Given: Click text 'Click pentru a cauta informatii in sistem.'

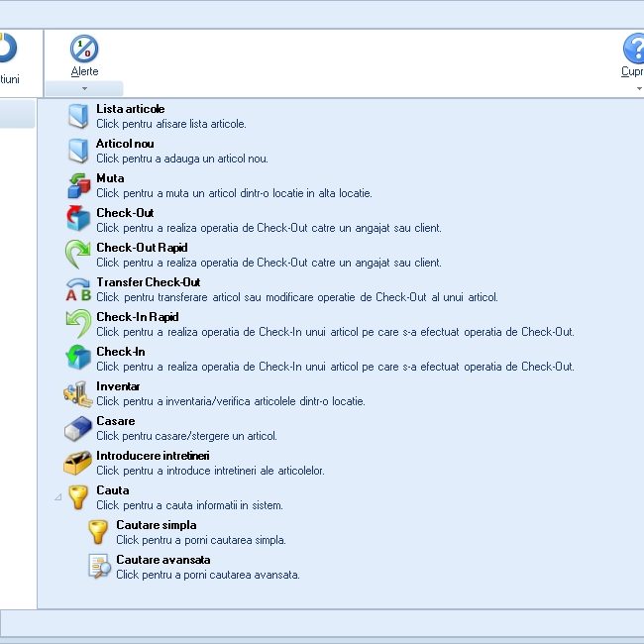Looking at the screenshot, I should pos(189,505).
